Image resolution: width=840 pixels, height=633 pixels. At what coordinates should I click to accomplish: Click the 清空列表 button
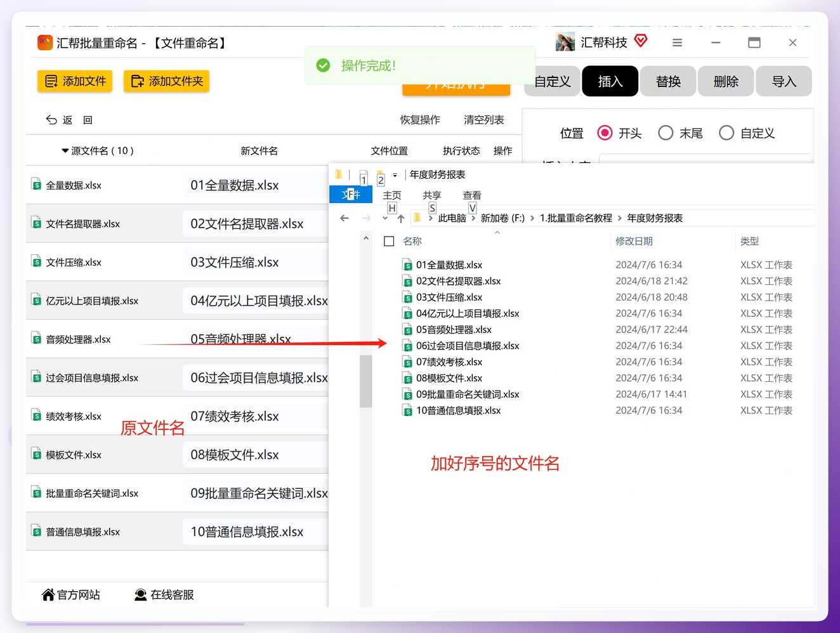pos(484,120)
